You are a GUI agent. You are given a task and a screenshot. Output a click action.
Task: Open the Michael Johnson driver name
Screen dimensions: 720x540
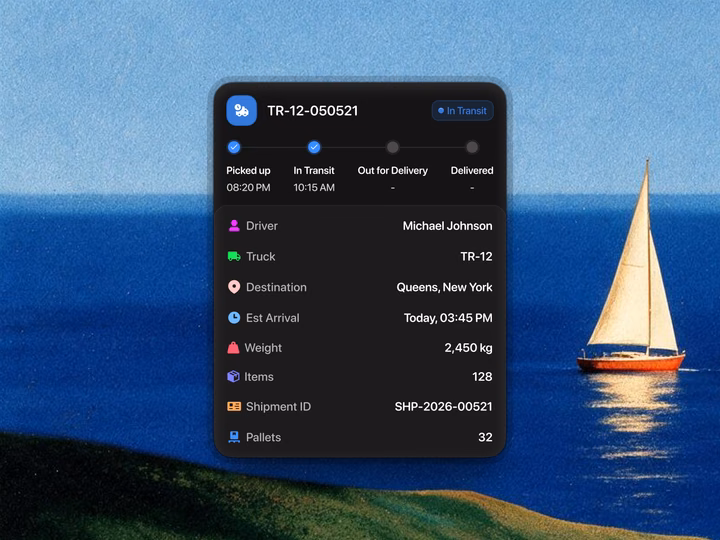click(x=448, y=226)
